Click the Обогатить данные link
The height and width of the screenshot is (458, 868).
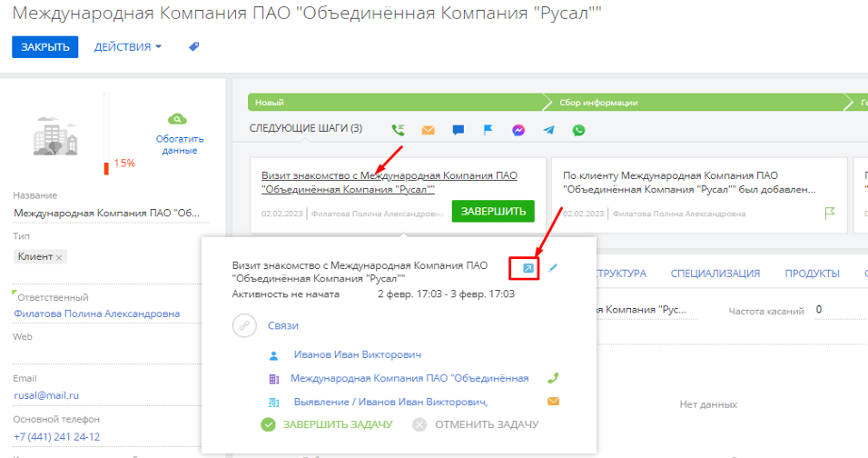(180, 144)
